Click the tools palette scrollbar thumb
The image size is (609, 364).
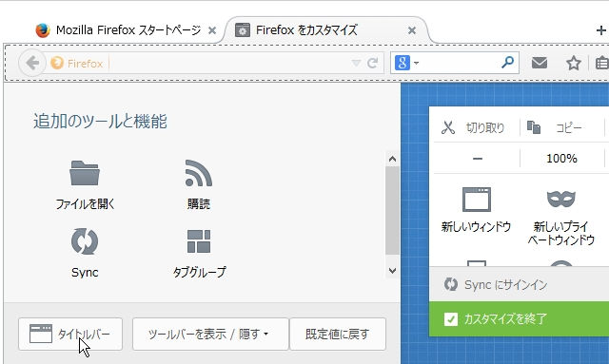(x=392, y=211)
